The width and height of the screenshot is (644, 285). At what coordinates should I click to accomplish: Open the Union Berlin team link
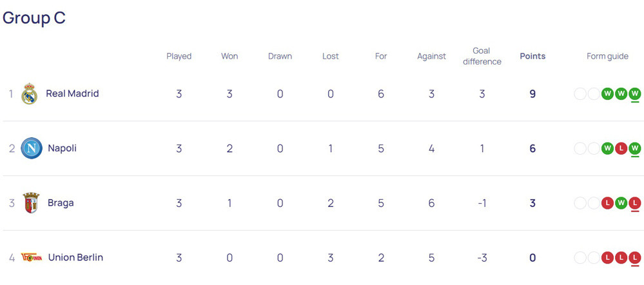tap(75, 258)
